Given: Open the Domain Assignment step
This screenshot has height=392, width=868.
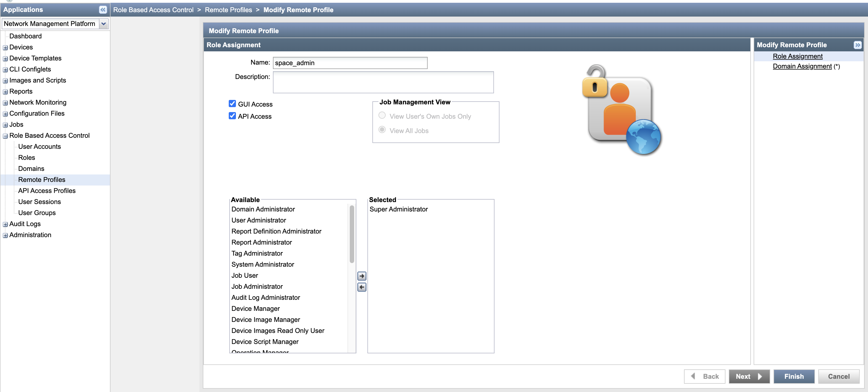Looking at the screenshot, I should tap(802, 66).
